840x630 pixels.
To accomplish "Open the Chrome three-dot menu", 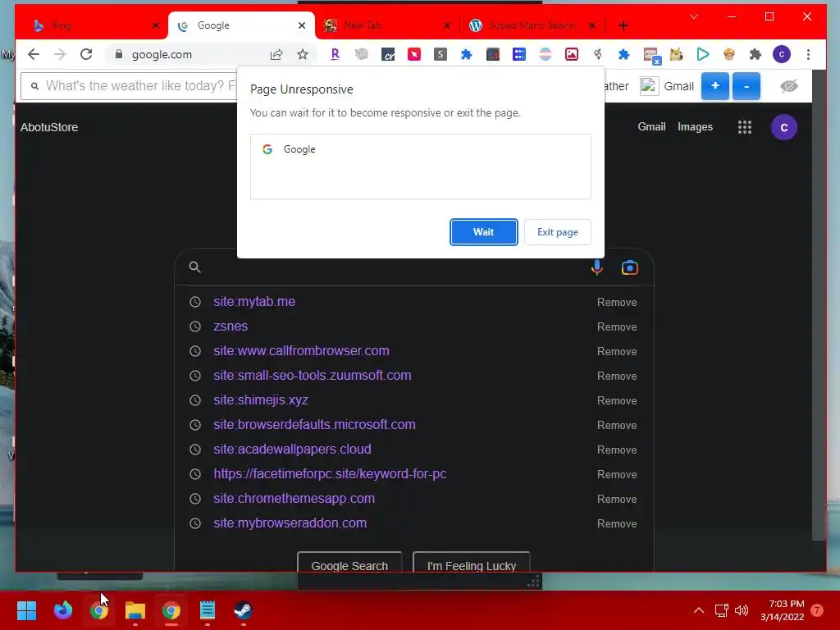I will [x=808, y=54].
